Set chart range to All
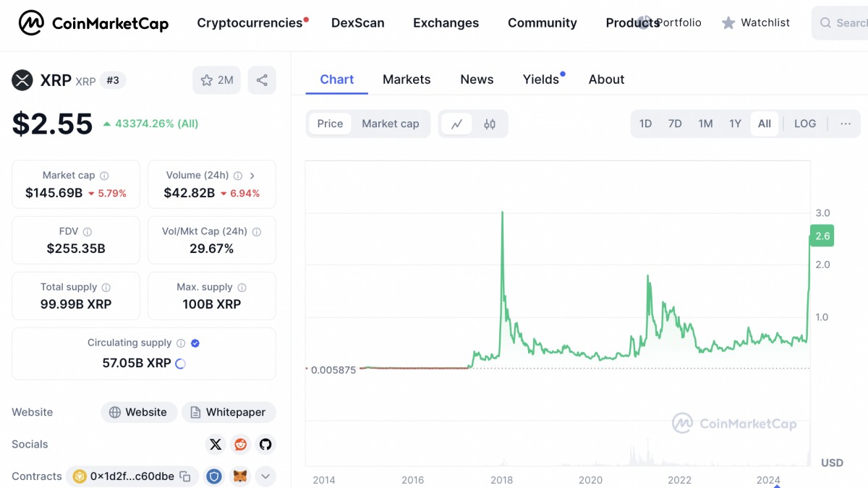The image size is (868, 488). [765, 124]
